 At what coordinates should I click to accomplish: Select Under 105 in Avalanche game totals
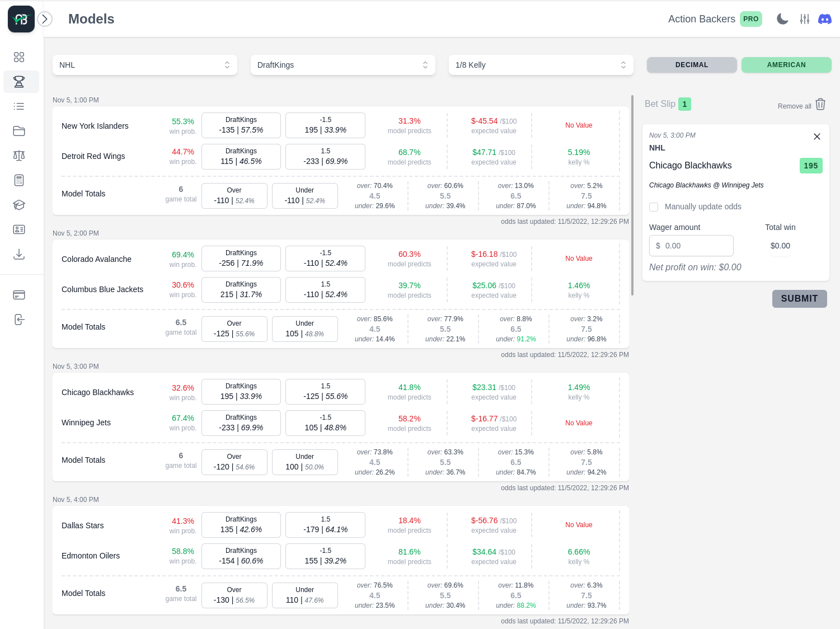click(x=305, y=329)
